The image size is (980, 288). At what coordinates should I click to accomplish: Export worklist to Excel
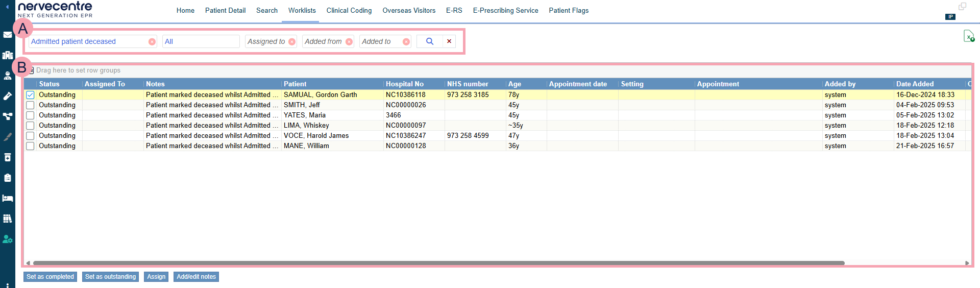click(969, 36)
